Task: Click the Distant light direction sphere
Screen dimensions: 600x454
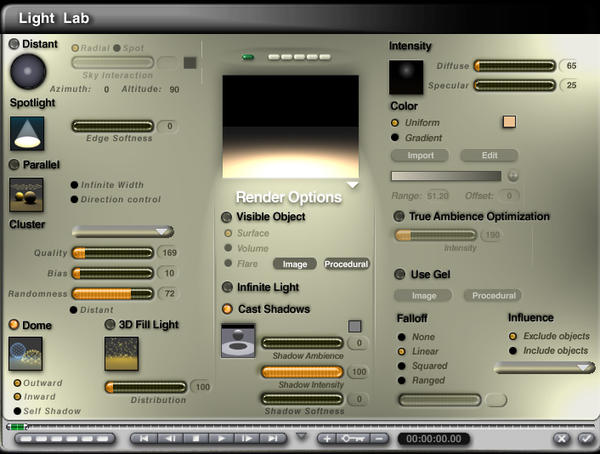Action: point(28,72)
